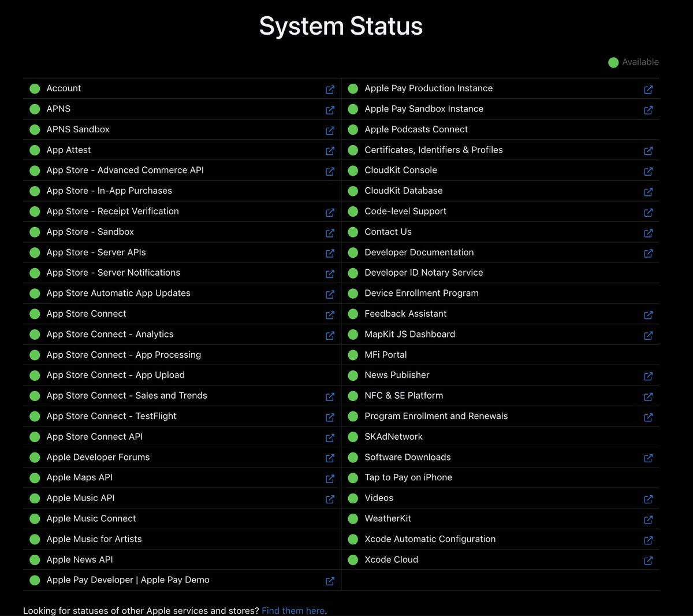This screenshot has height=616, width=693.
Task: Open News Publisher external link icon
Action: click(649, 376)
